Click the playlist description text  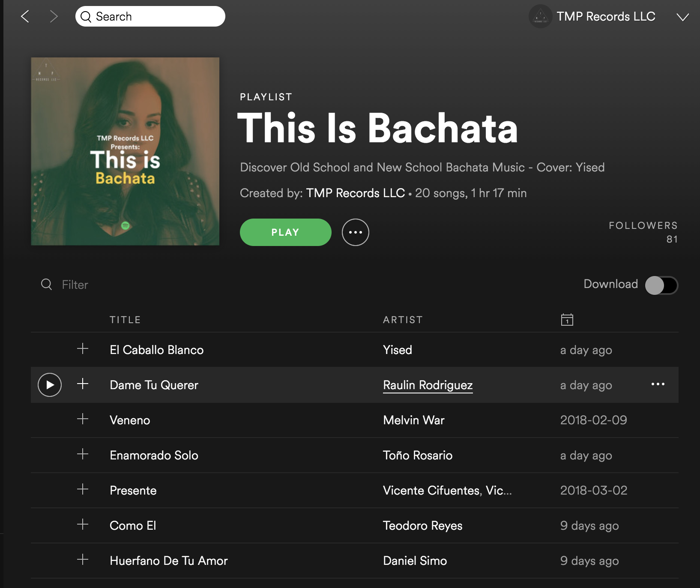[x=422, y=167]
